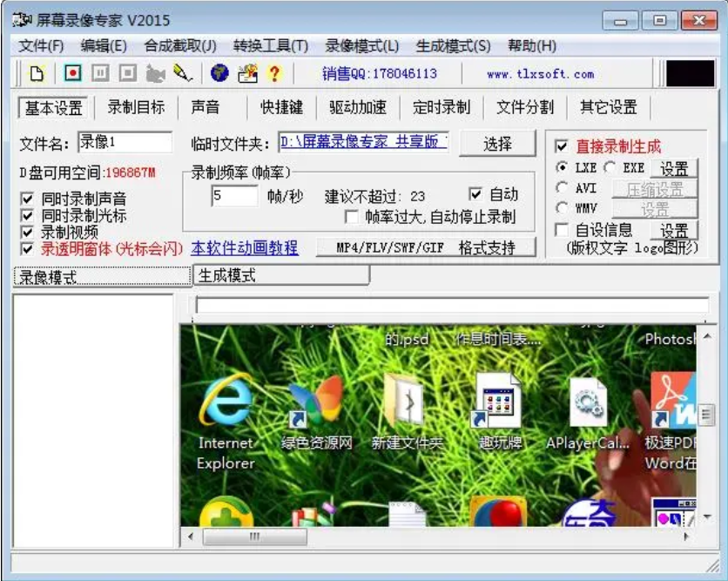The width and height of the screenshot is (728, 581).
Task: Open the 录像模式(L) menu
Action: click(361, 46)
